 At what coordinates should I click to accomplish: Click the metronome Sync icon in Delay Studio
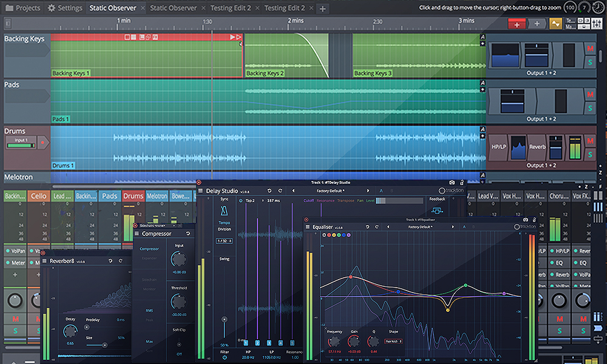click(225, 211)
